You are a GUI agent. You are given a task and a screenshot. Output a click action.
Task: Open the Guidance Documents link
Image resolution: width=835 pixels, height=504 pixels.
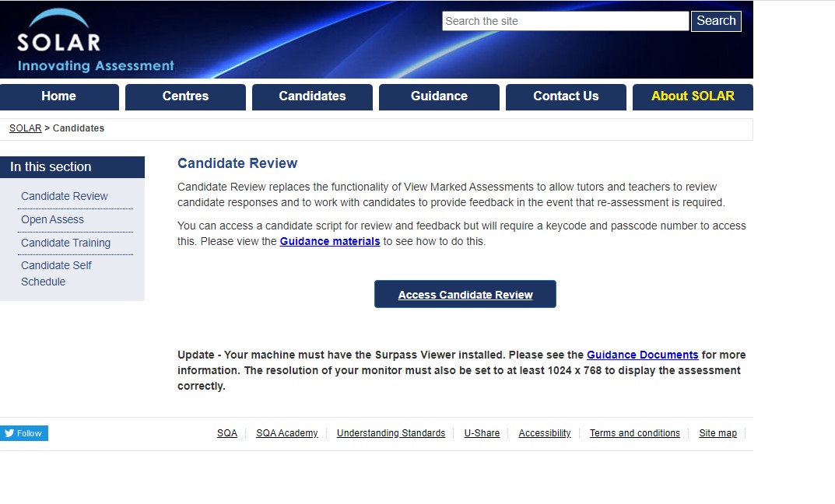642,355
